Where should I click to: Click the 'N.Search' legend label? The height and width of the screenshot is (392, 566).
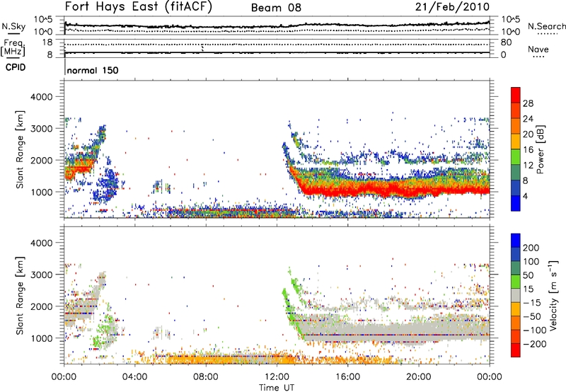click(x=546, y=26)
